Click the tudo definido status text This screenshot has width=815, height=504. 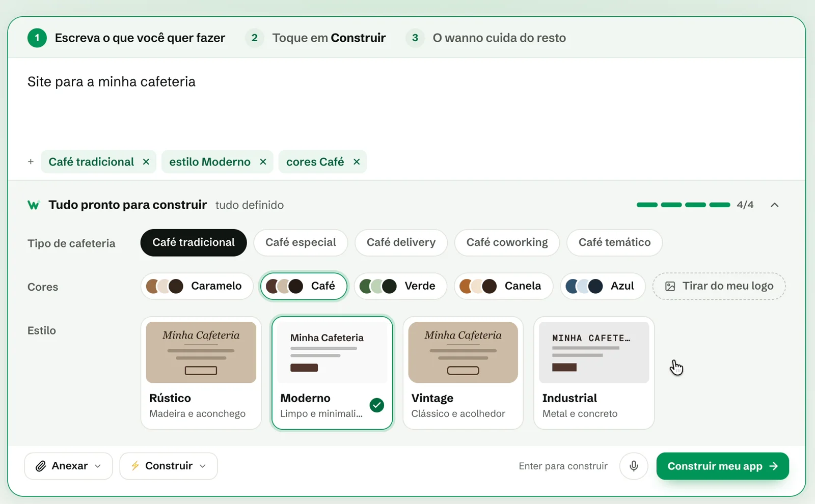point(250,205)
